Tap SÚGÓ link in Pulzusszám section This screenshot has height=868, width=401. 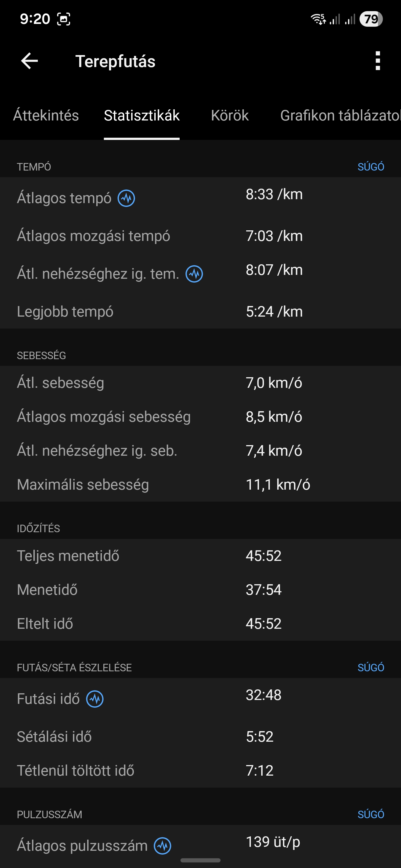tap(371, 814)
